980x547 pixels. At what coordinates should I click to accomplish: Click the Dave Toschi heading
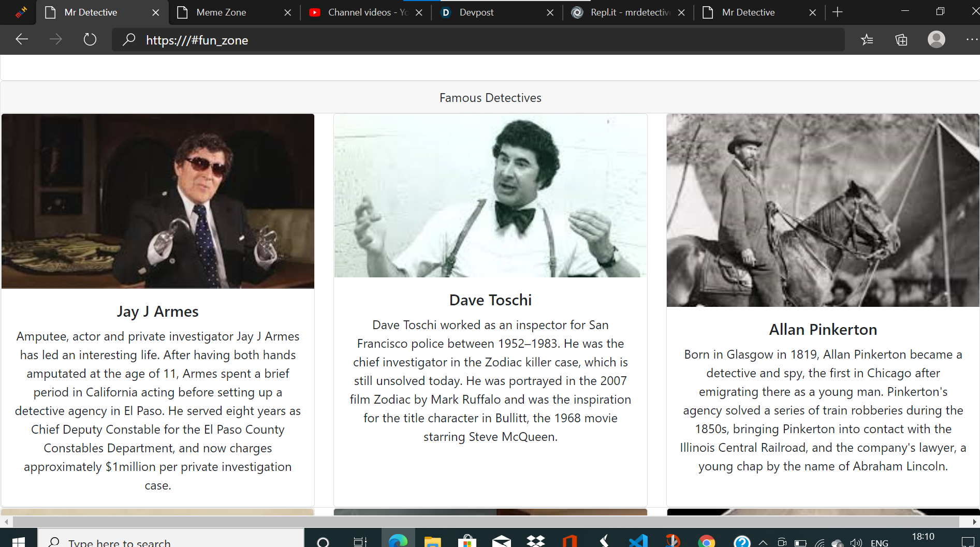tap(490, 300)
